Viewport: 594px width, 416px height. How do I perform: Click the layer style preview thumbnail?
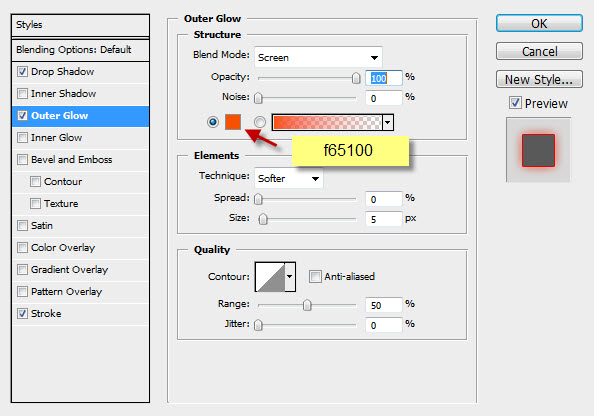(x=538, y=150)
